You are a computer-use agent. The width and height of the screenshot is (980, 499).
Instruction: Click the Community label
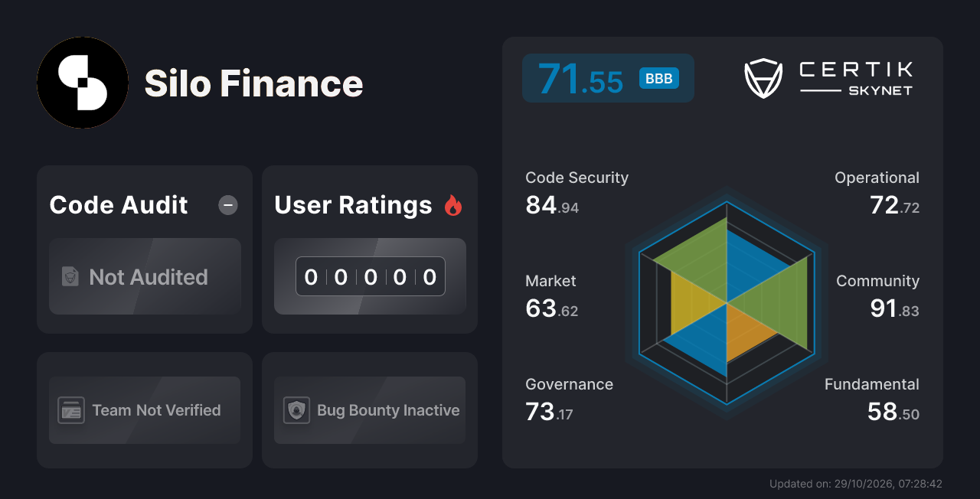(x=877, y=281)
